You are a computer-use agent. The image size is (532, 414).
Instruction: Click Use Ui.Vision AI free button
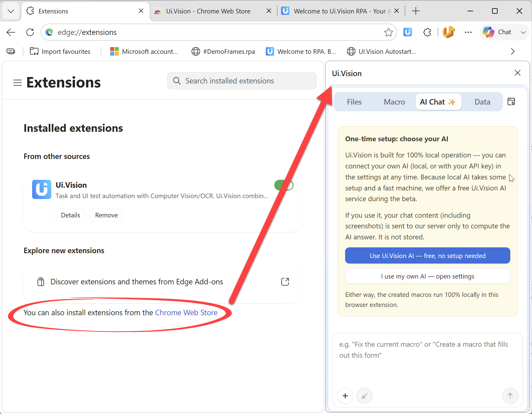coord(428,256)
